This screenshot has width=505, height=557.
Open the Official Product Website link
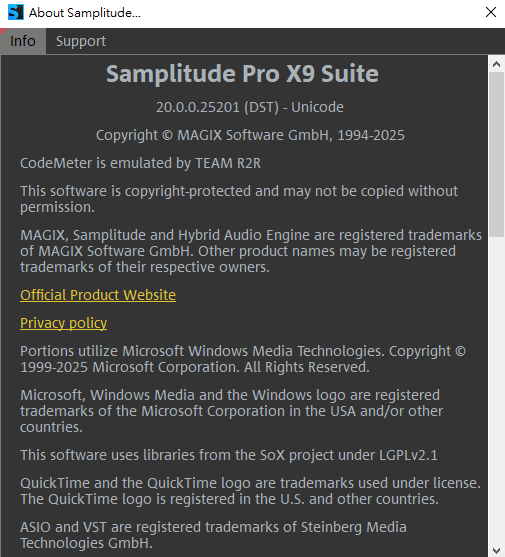[98, 295]
